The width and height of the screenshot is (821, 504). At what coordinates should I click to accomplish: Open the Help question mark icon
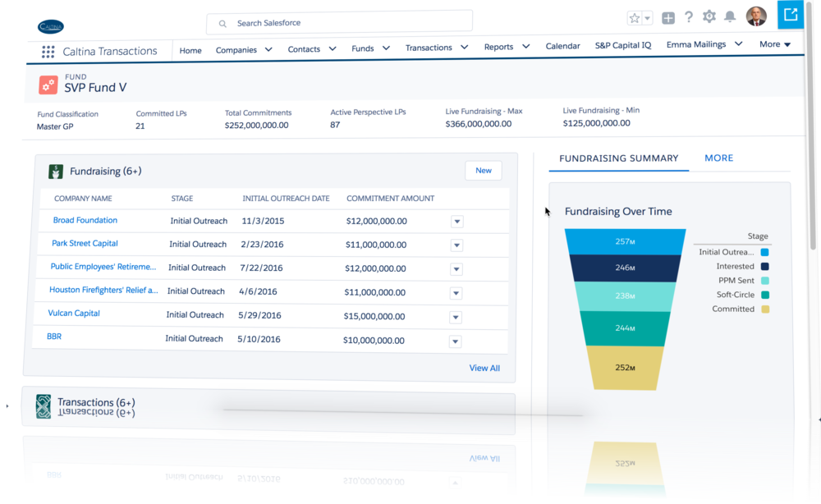click(x=689, y=17)
